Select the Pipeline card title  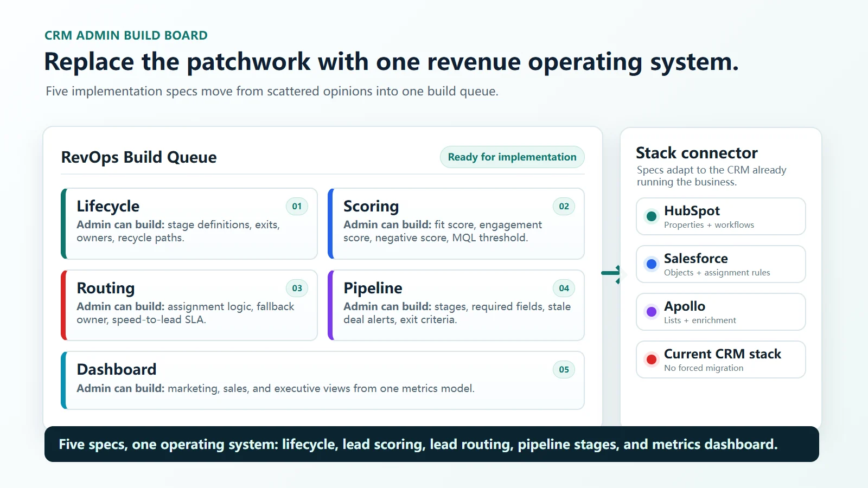click(373, 288)
